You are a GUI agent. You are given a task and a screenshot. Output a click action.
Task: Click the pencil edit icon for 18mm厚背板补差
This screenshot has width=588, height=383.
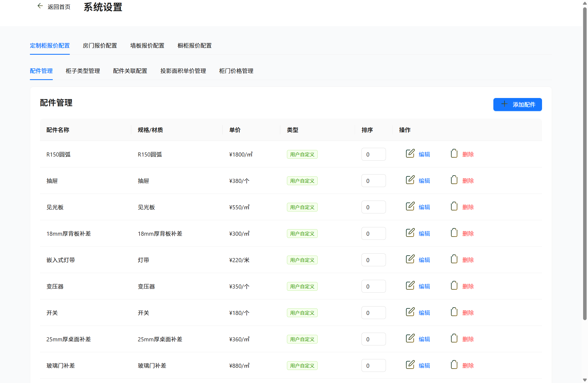[410, 233]
